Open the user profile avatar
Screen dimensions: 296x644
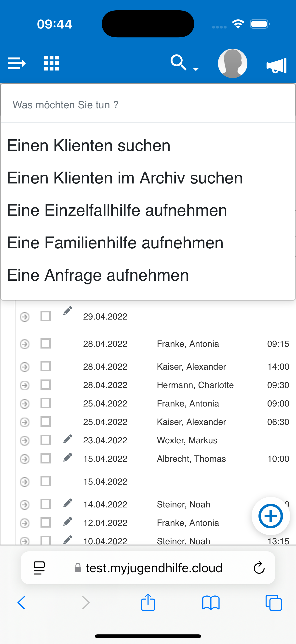point(232,64)
